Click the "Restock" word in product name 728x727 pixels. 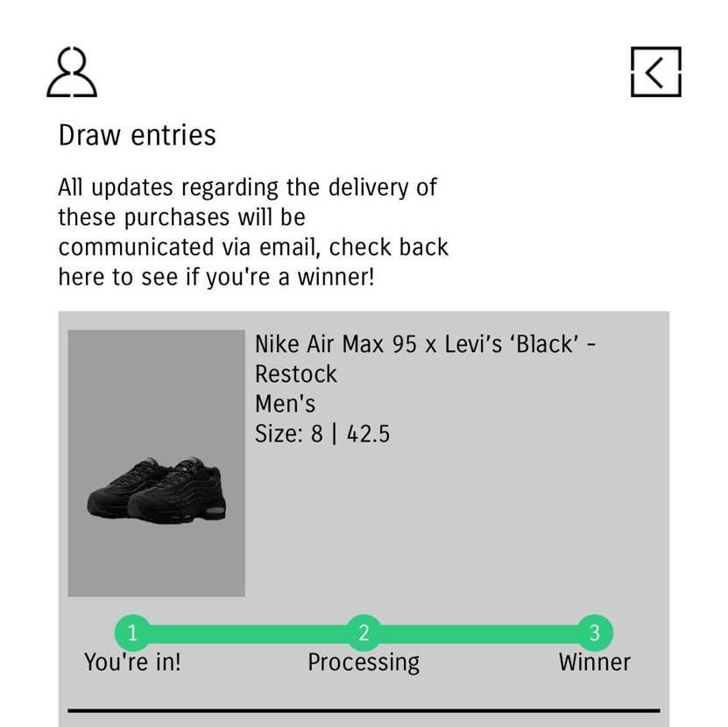point(296,374)
